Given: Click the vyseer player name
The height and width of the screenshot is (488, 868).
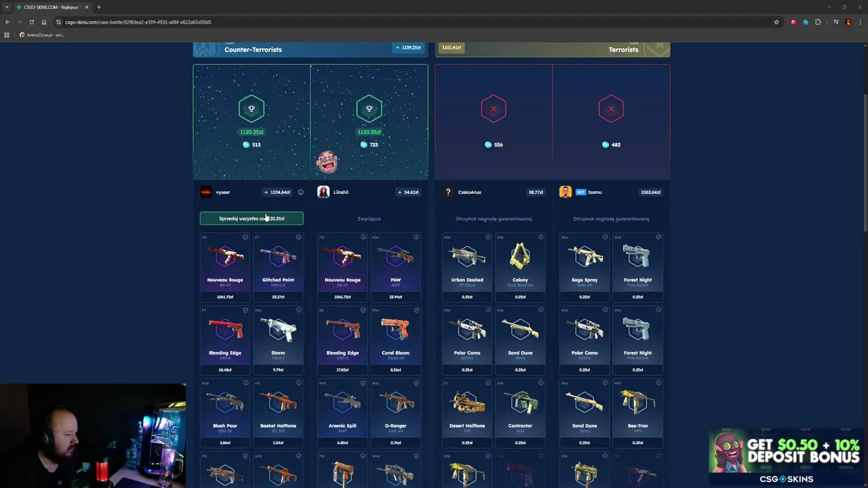Looking at the screenshot, I should (223, 192).
